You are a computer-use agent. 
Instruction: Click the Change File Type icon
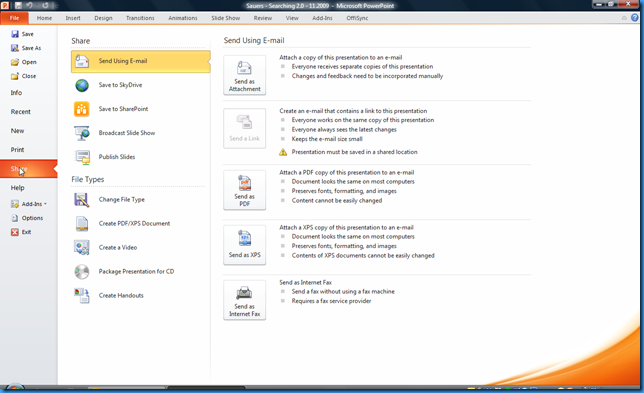coord(82,200)
